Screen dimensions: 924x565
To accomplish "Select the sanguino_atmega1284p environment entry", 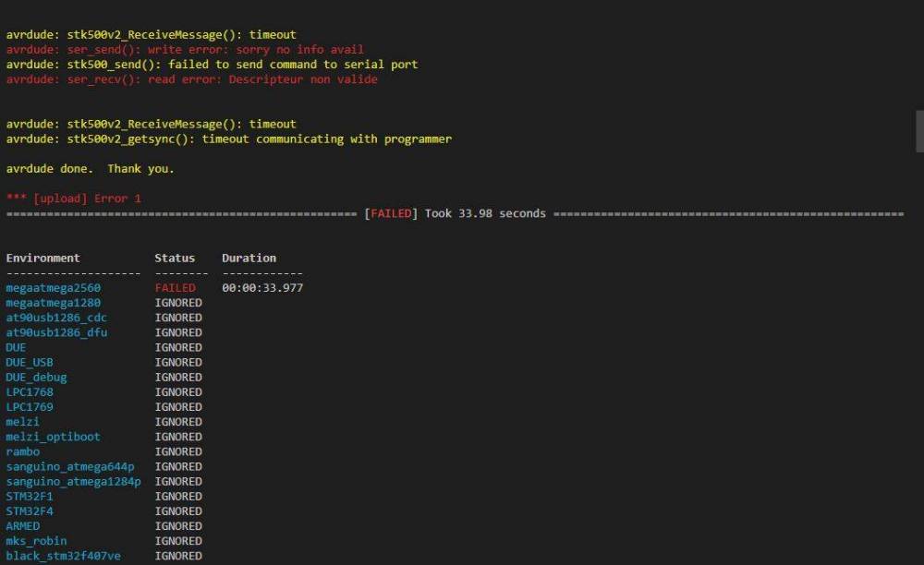I will 74,481.
